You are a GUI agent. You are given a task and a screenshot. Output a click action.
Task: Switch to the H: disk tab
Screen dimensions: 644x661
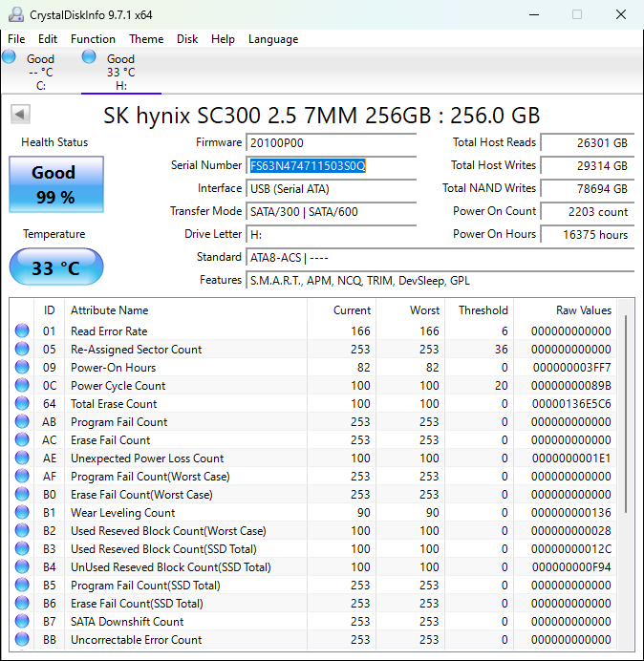pos(121,72)
